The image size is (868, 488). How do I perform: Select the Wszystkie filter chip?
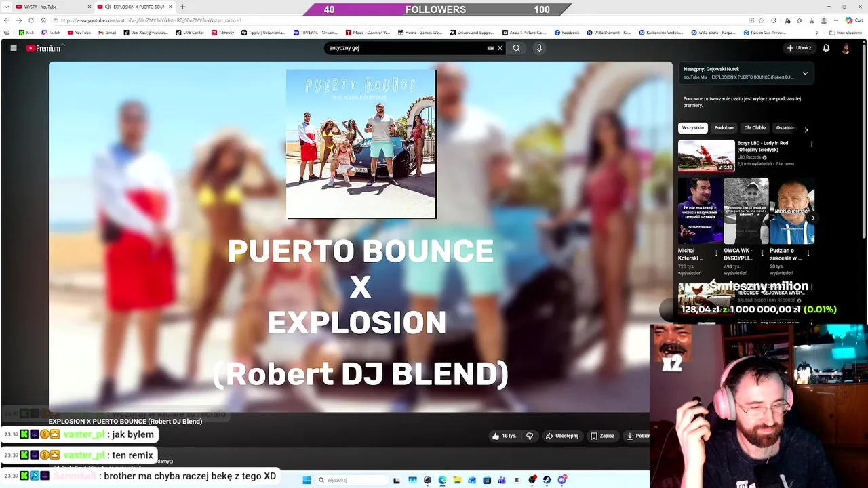click(692, 128)
